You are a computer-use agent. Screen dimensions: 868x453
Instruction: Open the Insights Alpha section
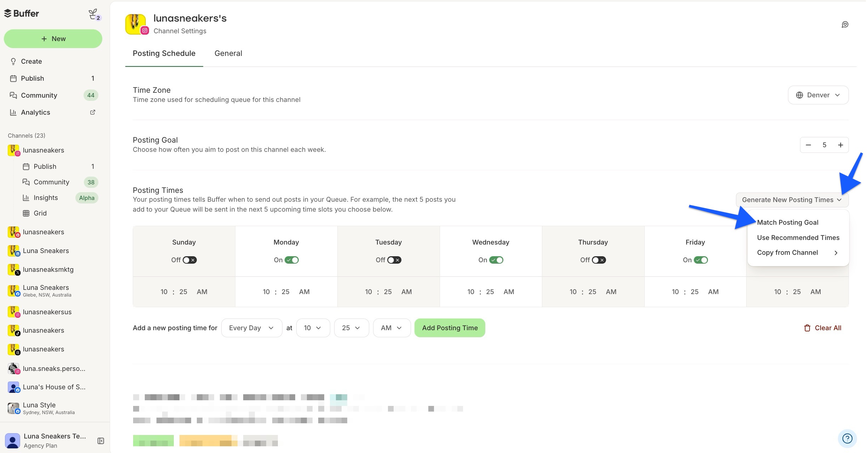(x=45, y=197)
